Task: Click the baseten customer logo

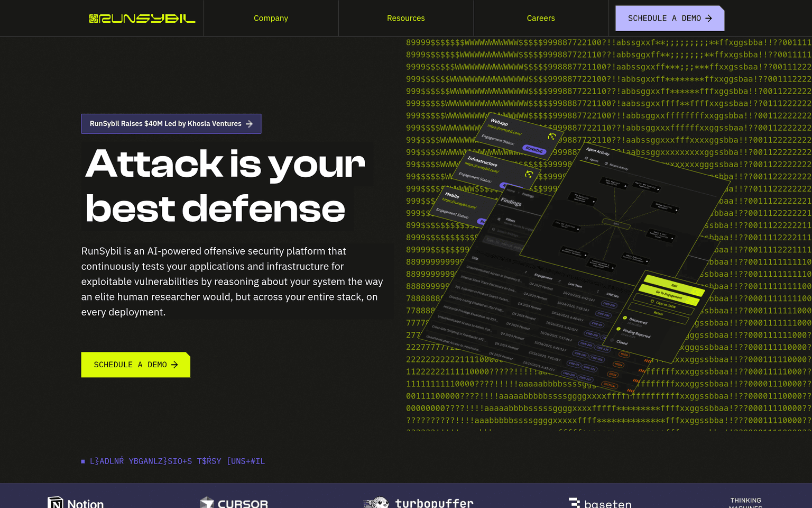Action: pyautogui.click(x=600, y=503)
